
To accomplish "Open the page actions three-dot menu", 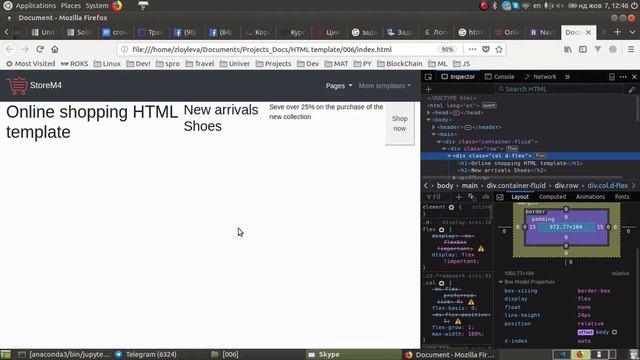I will pos(472,49).
